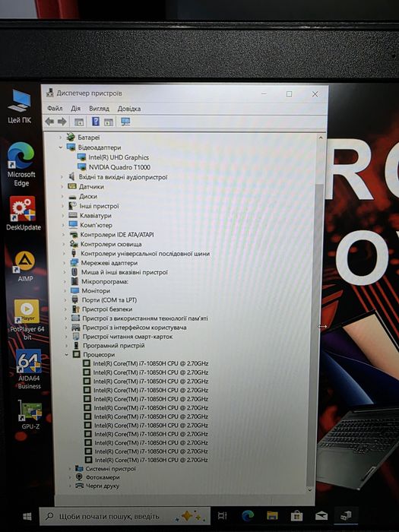Click the Монітори category icon
Screen dimensions: 399x532
coord(74,291)
